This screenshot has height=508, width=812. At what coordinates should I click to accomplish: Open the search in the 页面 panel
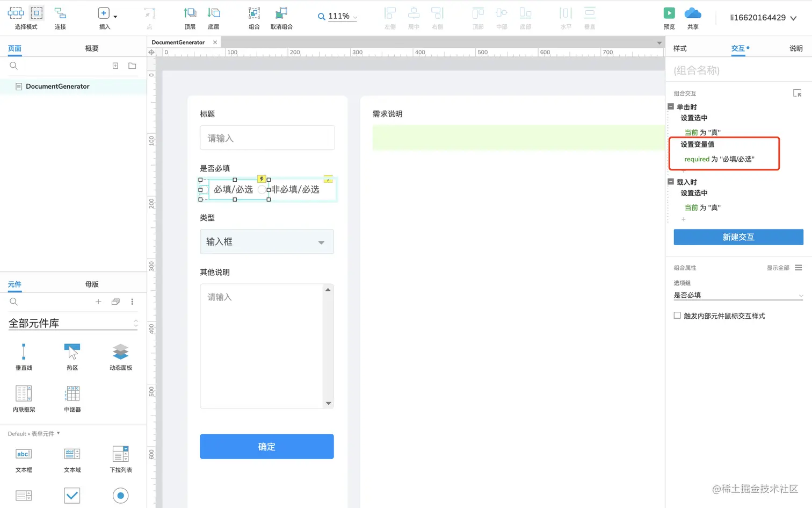pos(14,66)
